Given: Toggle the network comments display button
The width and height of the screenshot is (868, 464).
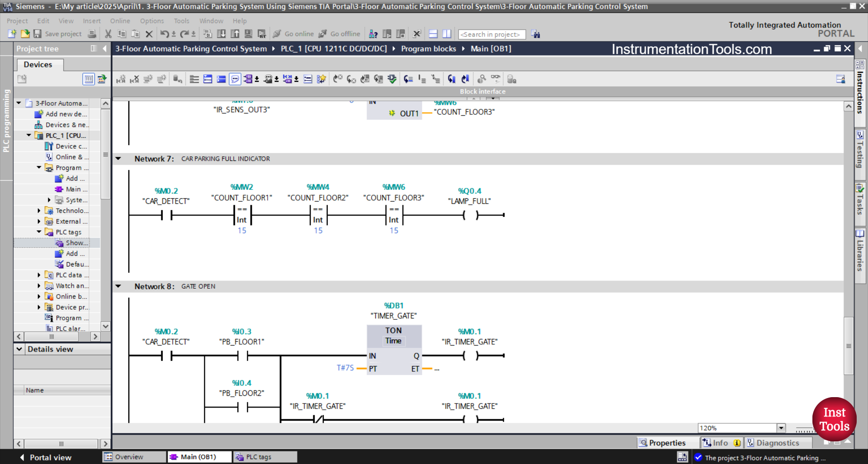Looking at the screenshot, I should click(x=235, y=80).
